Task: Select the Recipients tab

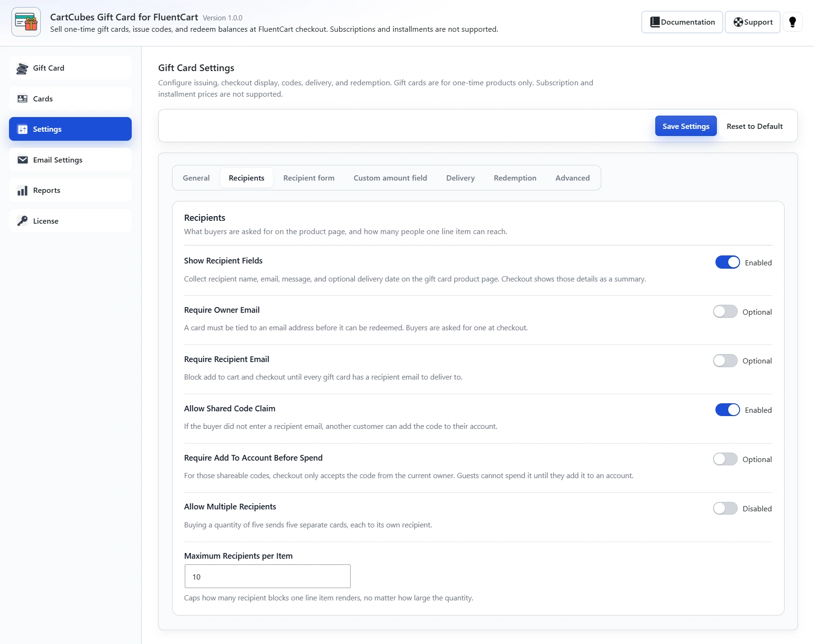Action: click(x=246, y=178)
